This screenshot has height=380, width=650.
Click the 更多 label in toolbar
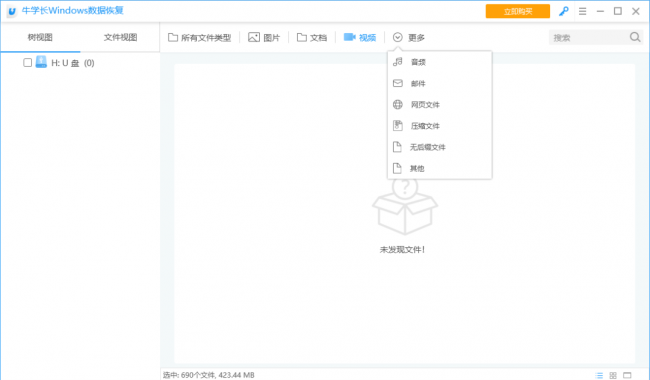click(x=416, y=38)
